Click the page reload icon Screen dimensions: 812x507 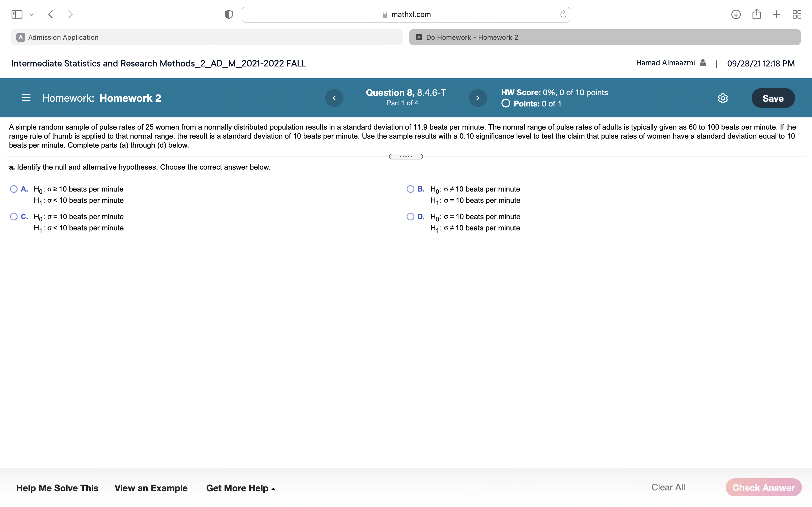coord(563,14)
